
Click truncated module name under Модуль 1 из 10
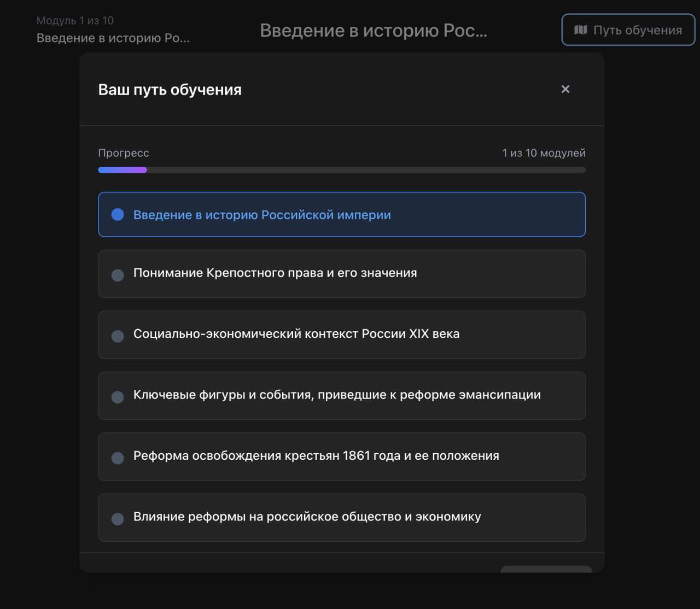pos(113,38)
